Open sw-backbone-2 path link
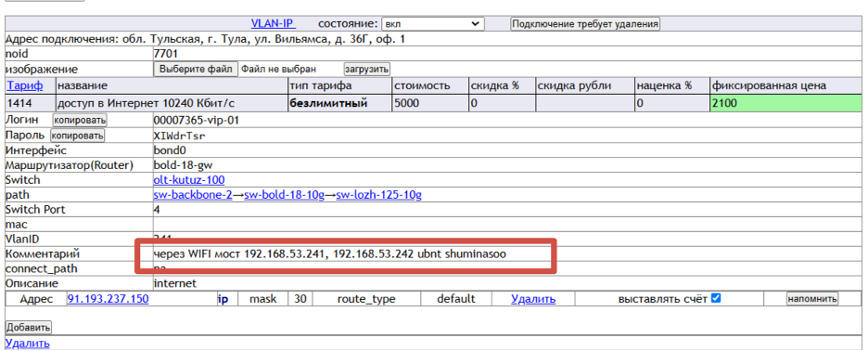 click(193, 195)
